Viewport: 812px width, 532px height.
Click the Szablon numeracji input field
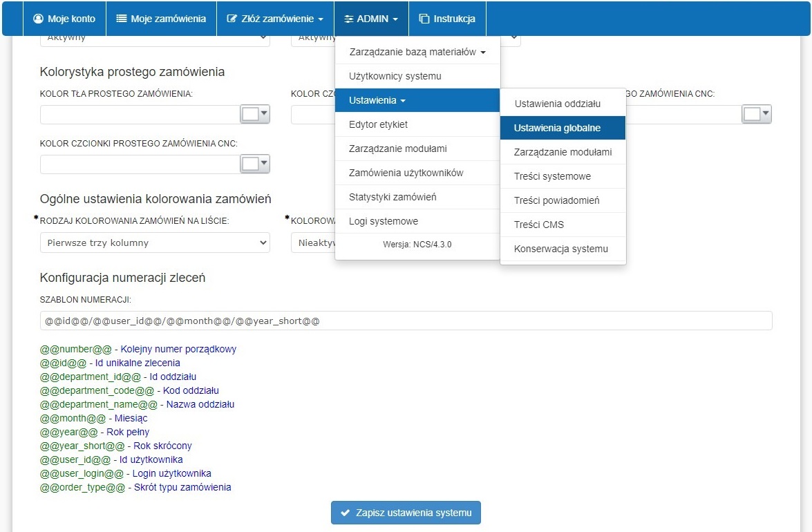(x=406, y=321)
